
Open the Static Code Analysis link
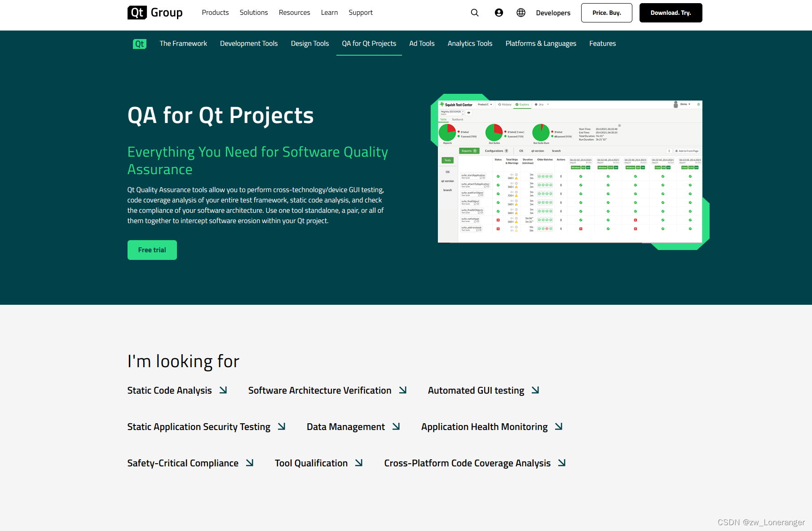tap(169, 391)
